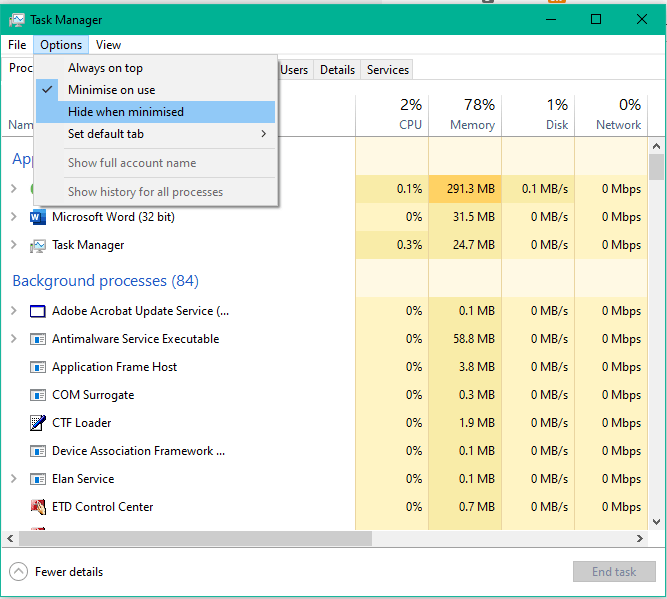Expand Antimalware Service Executable row
Image resolution: width=667 pixels, height=599 pixels.
coord(14,339)
